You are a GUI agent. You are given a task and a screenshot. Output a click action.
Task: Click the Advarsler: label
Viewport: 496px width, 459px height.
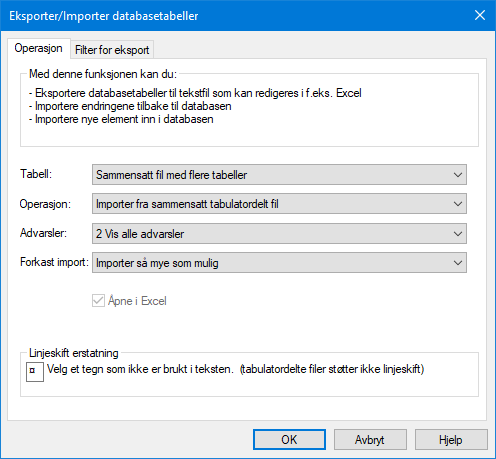tap(43, 233)
